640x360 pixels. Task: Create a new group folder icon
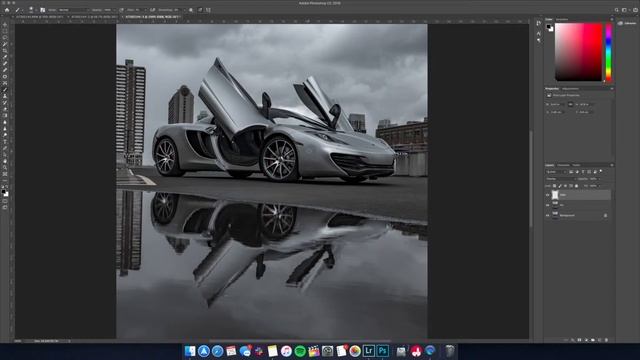[x=593, y=340]
